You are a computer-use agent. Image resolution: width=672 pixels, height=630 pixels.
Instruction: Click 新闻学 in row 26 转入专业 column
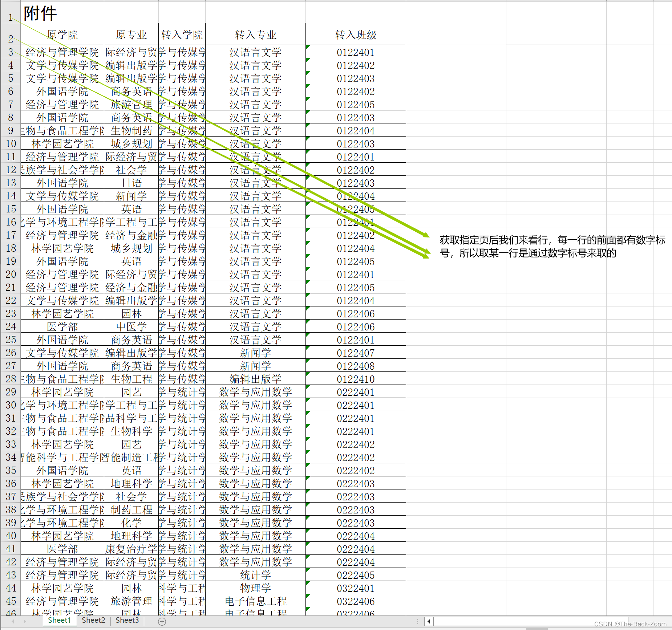[255, 353]
